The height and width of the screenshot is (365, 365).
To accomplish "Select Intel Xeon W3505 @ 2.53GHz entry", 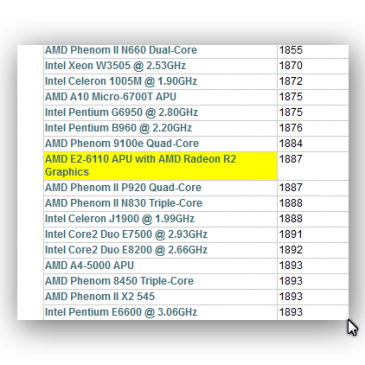I will coord(115,65).
